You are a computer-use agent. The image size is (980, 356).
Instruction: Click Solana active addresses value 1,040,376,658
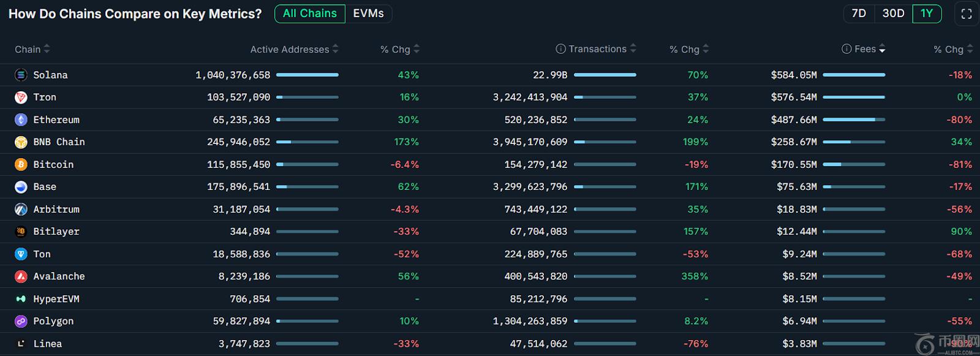coord(233,75)
